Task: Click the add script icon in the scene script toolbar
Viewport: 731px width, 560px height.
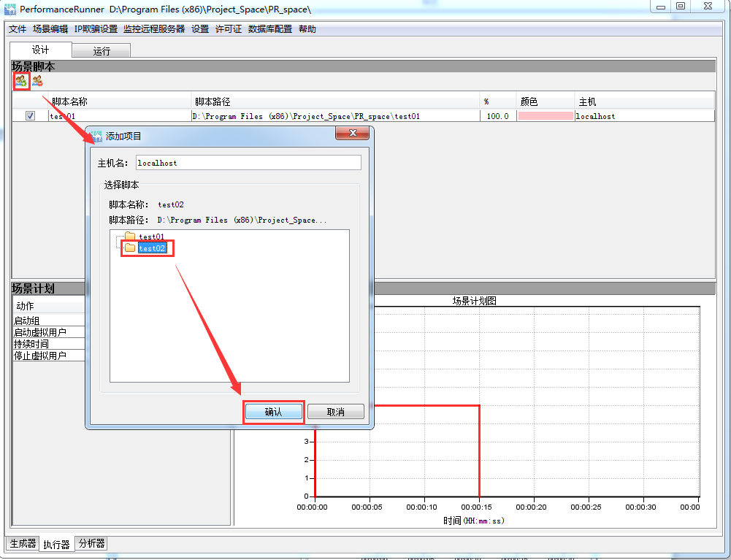Action: (x=20, y=82)
